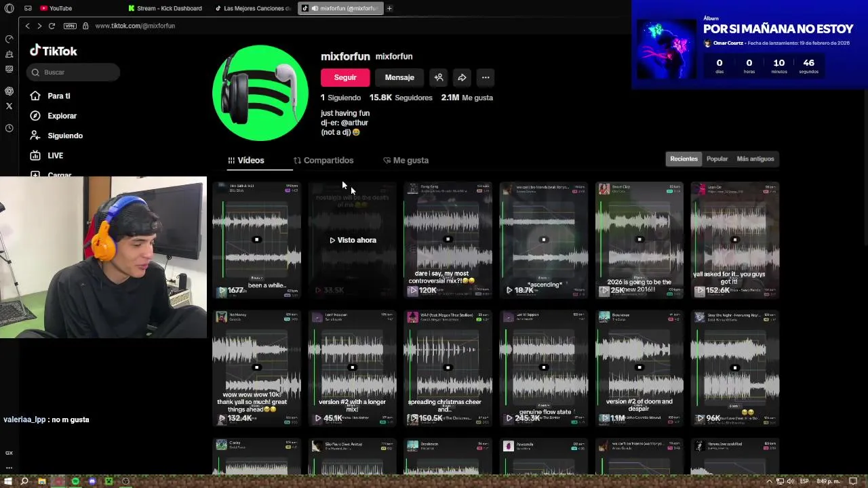The width and height of the screenshot is (868, 488).
Task: Click the browser address bar URL
Action: [135, 26]
